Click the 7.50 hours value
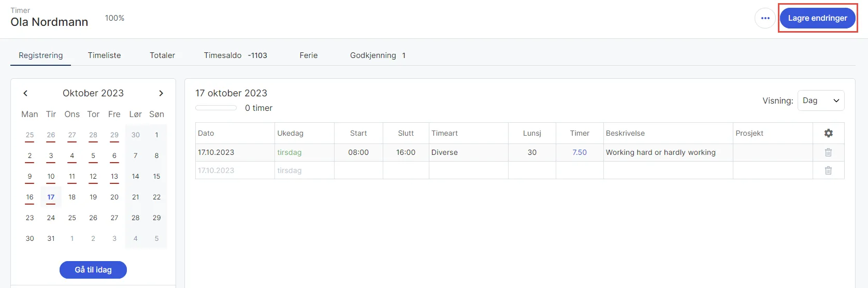This screenshot has height=288, width=868. pos(580,152)
